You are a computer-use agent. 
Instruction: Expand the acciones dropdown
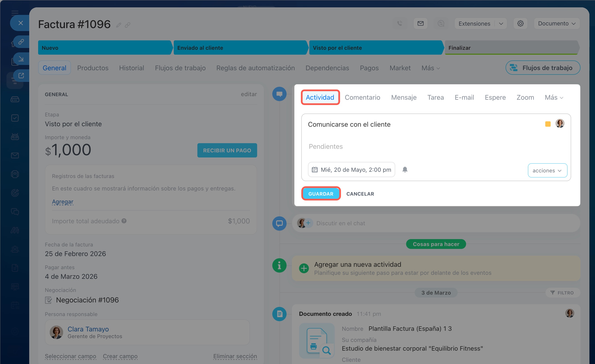tap(547, 171)
